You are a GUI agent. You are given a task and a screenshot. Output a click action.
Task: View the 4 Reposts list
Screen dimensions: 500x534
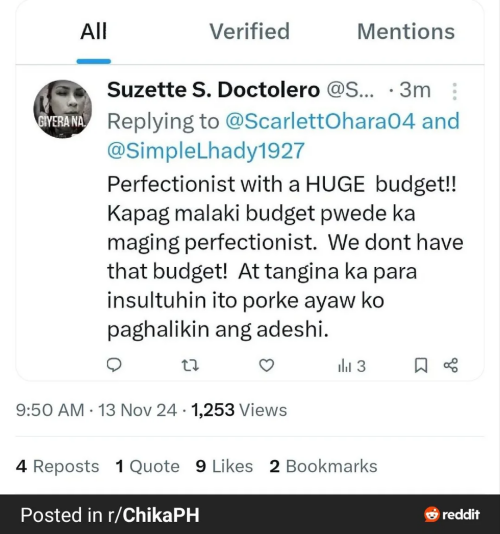pos(57,466)
